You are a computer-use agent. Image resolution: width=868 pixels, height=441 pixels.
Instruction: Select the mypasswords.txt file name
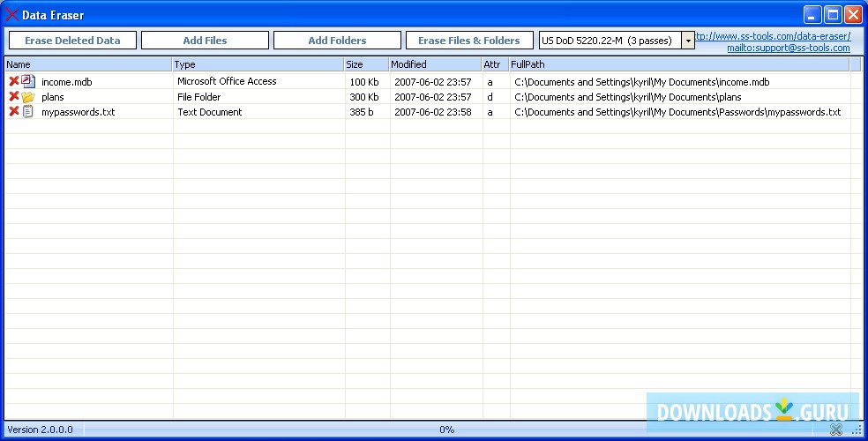coord(78,112)
